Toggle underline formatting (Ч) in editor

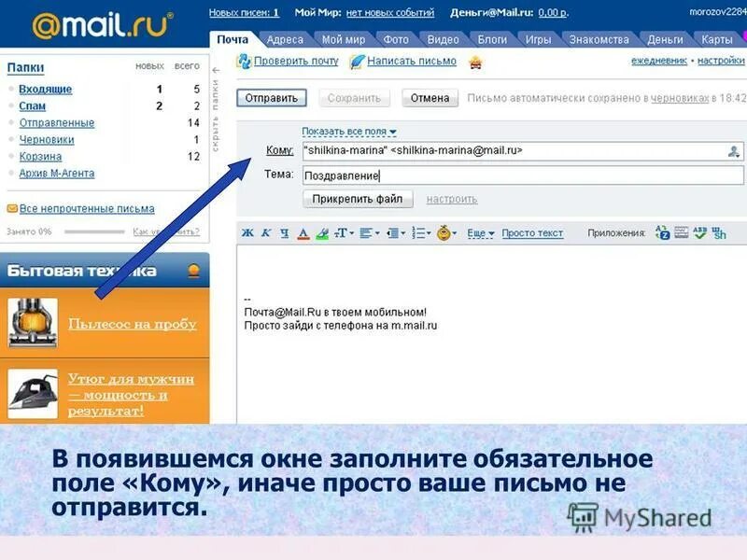click(285, 232)
